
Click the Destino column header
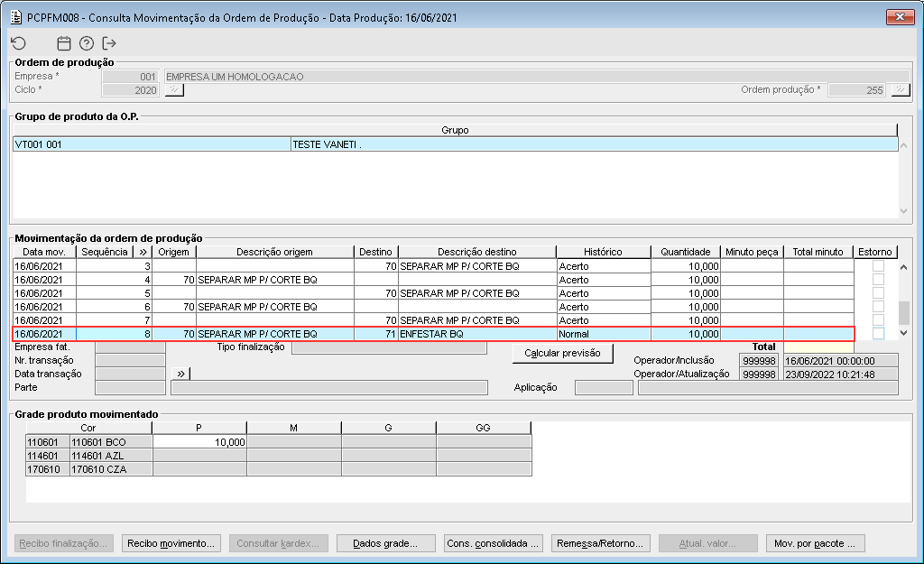pos(376,252)
